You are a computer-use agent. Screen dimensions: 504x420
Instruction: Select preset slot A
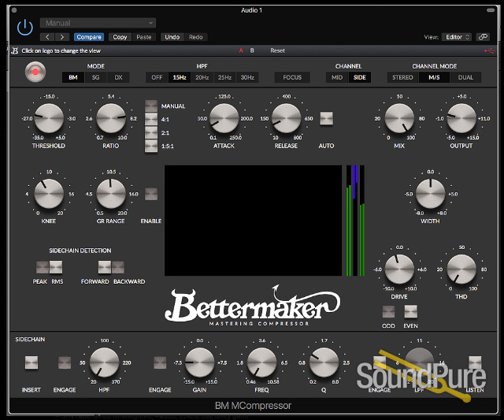coord(241,50)
